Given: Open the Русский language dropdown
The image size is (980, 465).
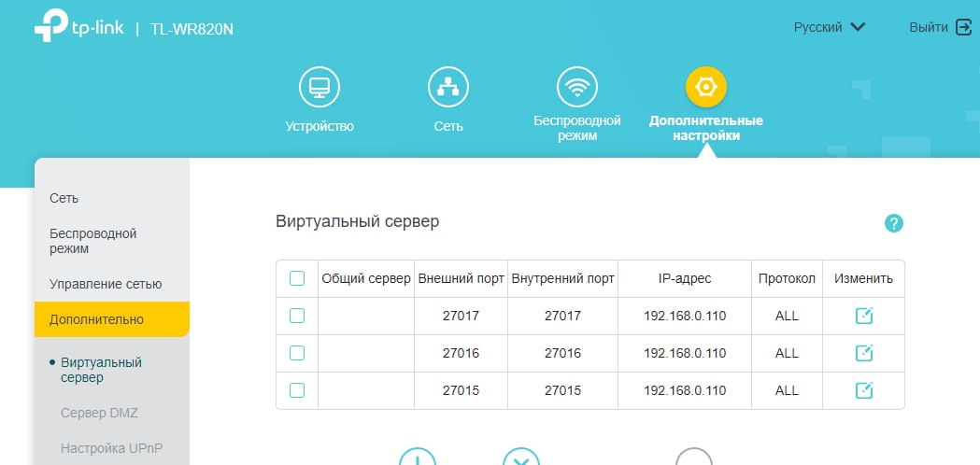Looking at the screenshot, I should coord(829,27).
